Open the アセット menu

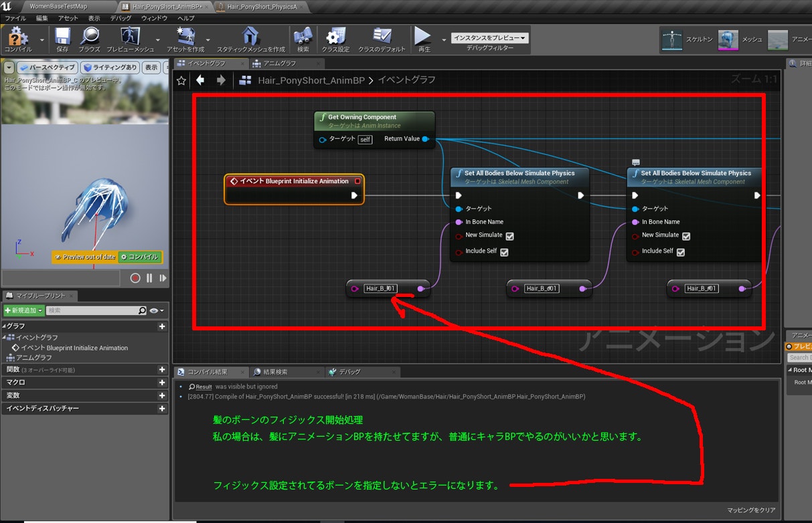coord(68,18)
